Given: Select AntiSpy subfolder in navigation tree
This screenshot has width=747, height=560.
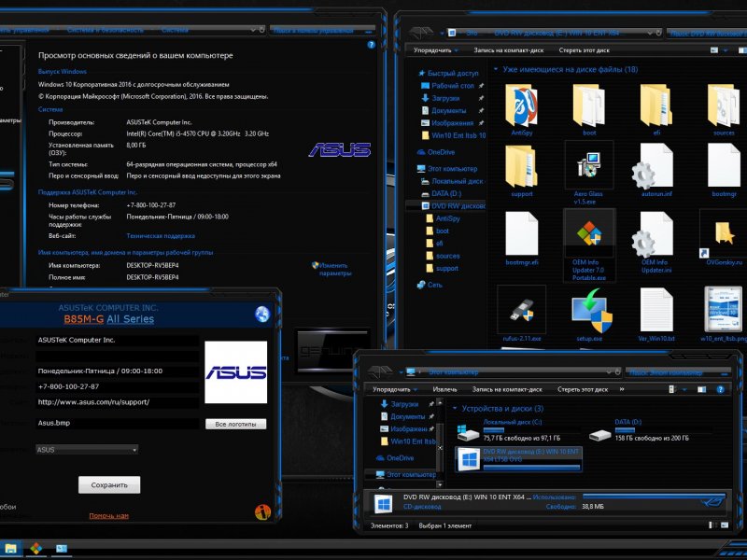Looking at the screenshot, I should (443, 218).
